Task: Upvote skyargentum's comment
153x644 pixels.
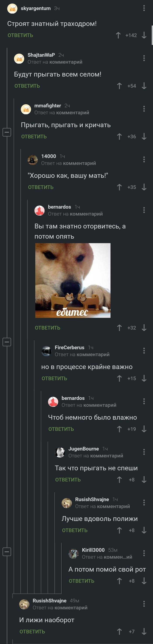Action: 118,35
